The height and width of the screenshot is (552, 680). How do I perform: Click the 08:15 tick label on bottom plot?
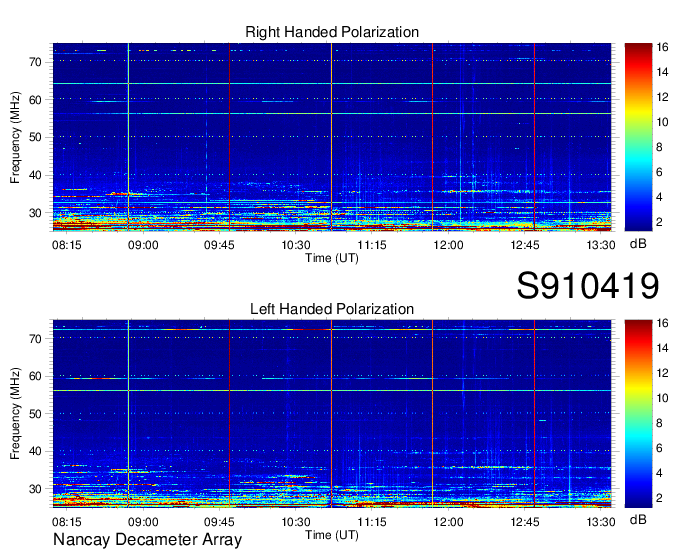click(67, 522)
